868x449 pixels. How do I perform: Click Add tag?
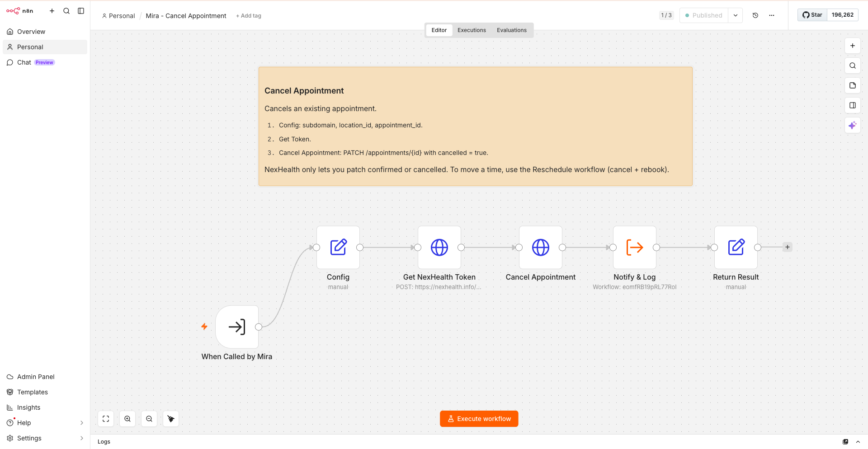pyautogui.click(x=249, y=16)
